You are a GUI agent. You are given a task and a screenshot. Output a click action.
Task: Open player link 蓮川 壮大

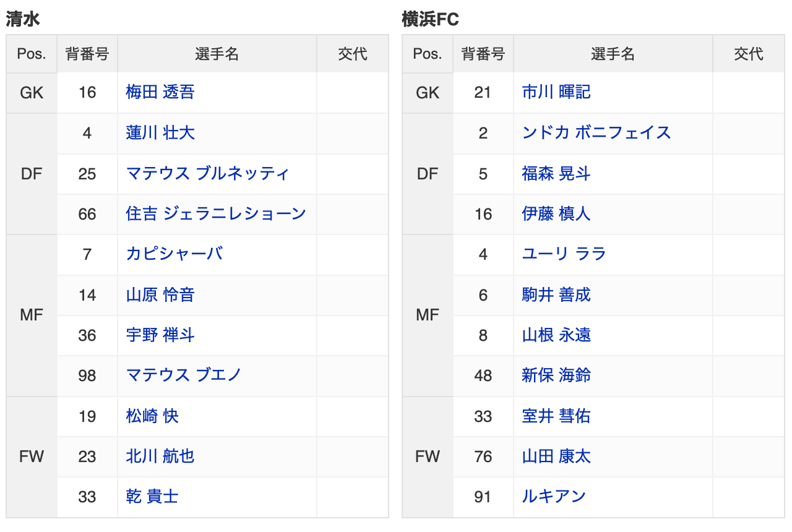pos(160,133)
